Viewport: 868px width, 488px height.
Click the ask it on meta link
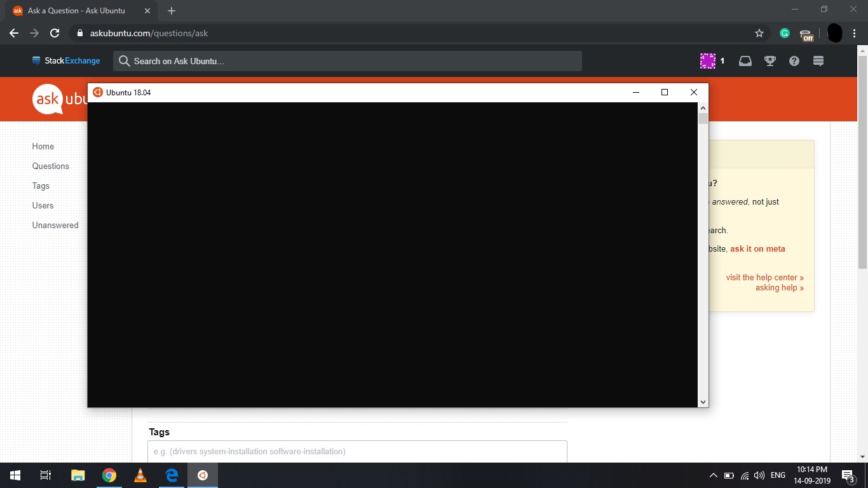pos(757,248)
